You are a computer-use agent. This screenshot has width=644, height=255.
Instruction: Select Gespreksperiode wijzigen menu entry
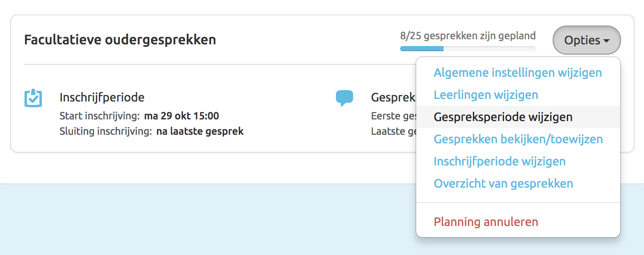503,117
